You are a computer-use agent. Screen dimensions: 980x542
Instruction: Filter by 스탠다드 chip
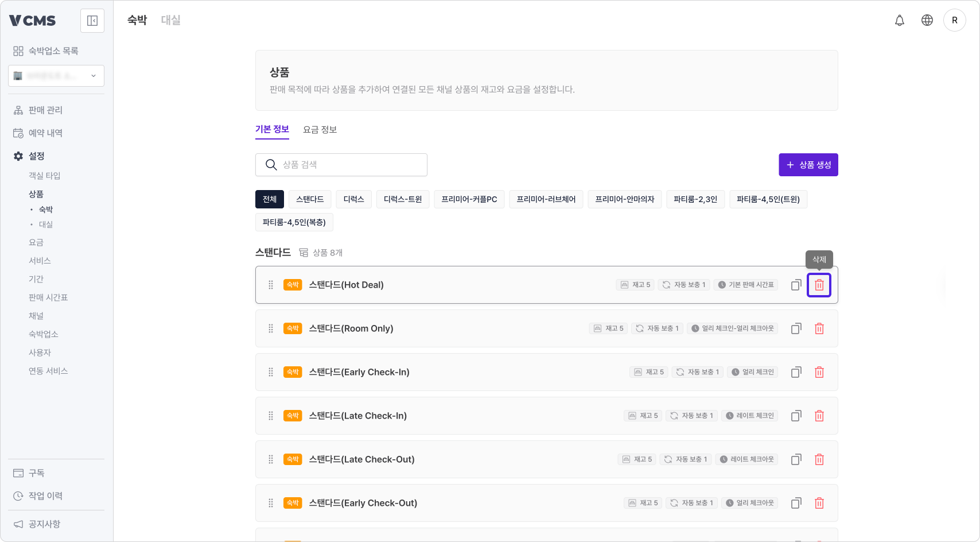(310, 199)
